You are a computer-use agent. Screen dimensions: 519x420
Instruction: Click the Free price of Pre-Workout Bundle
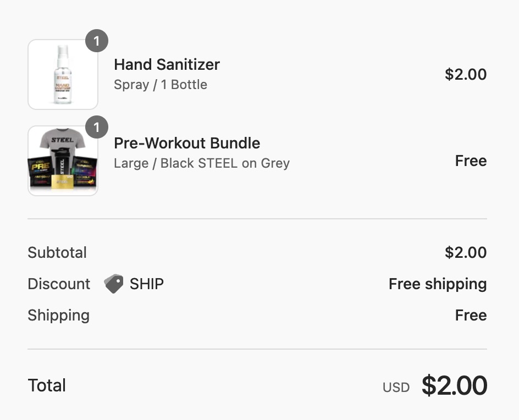[x=471, y=161]
